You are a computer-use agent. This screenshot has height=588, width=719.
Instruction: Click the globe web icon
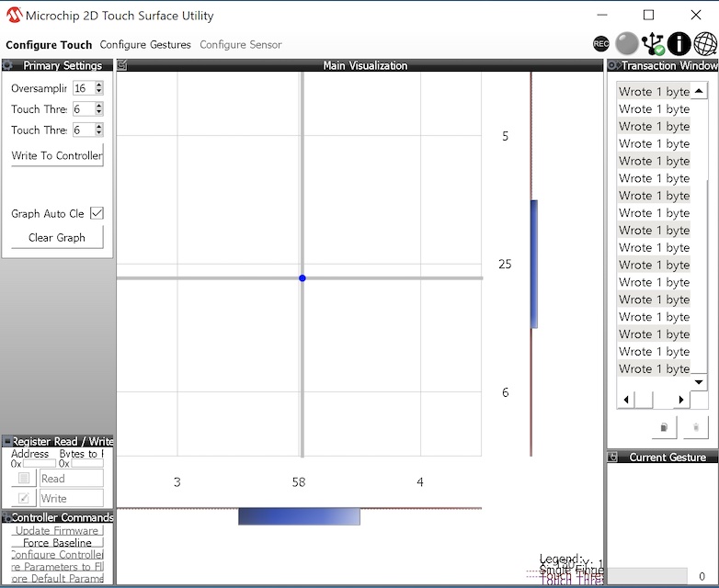coord(705,43)
